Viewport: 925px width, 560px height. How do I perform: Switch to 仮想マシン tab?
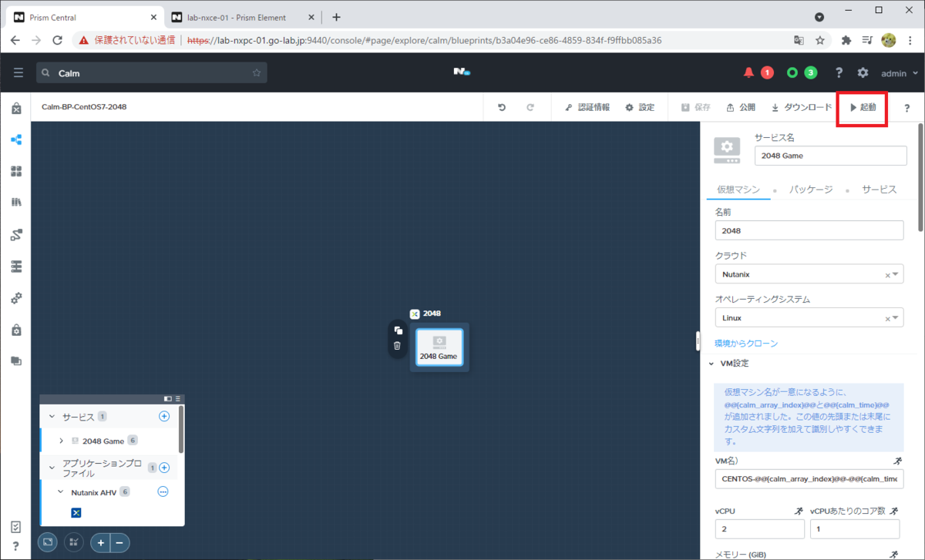pos(738,189)
